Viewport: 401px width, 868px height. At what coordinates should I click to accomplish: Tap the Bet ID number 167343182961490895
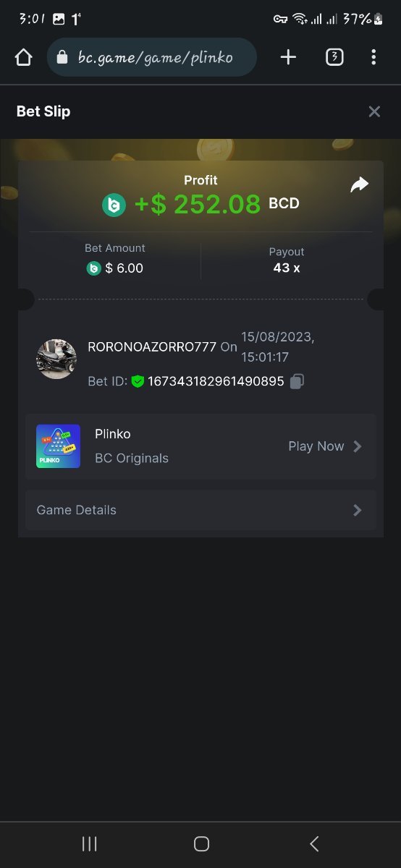click(x=216, y=381)
